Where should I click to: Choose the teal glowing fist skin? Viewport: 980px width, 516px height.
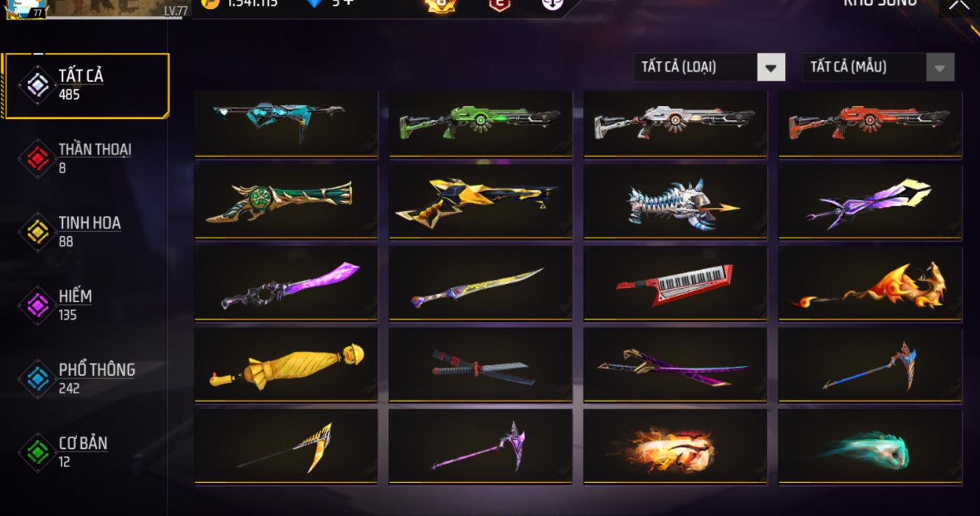point(870,447)
